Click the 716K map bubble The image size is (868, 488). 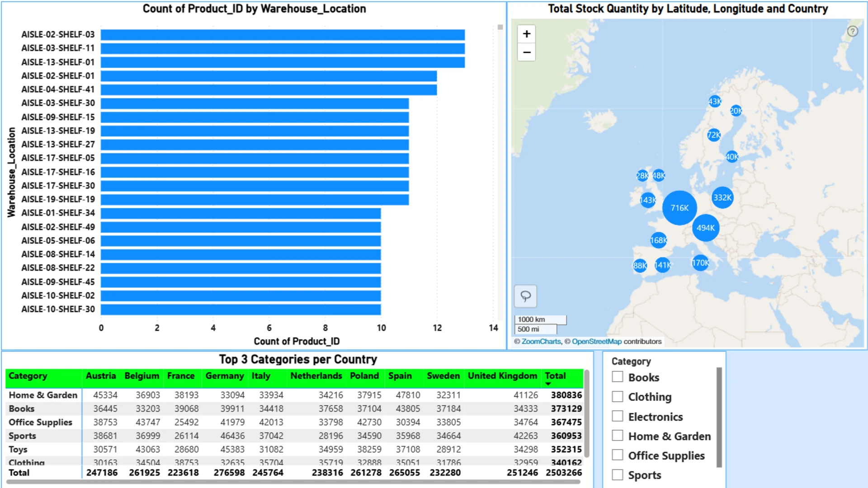tap(679, 208)
